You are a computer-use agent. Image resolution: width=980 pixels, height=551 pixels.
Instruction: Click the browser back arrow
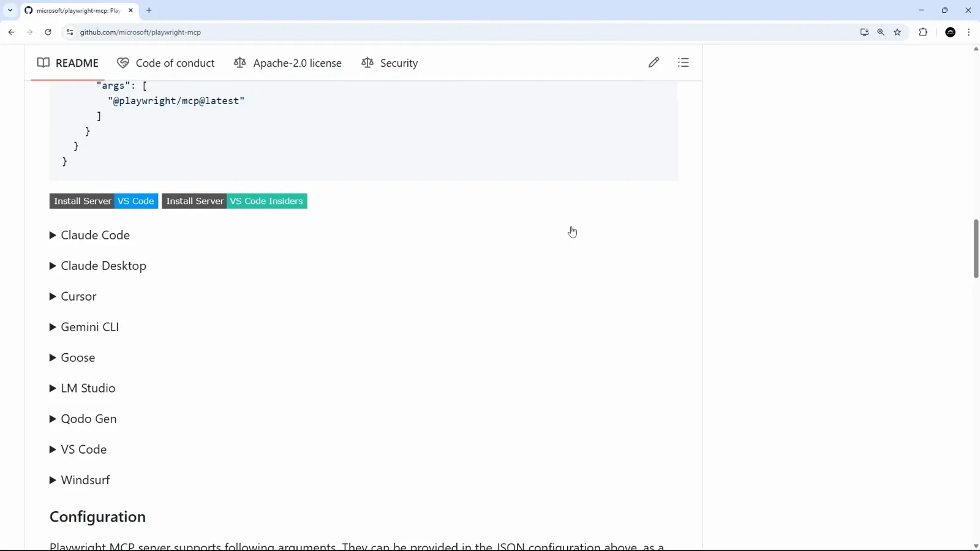click(x=11, y=32)
